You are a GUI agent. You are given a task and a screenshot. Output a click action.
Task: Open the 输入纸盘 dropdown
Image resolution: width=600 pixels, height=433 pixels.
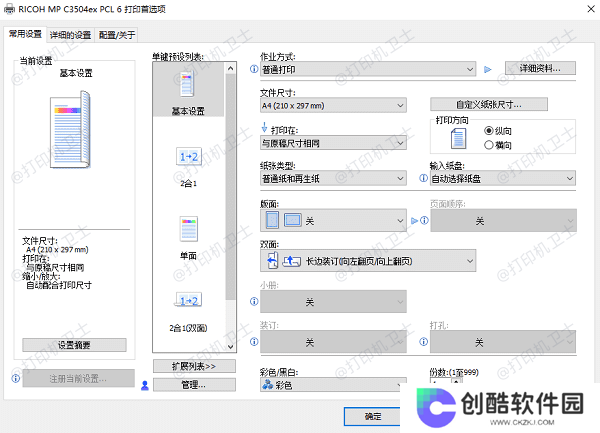503,178
